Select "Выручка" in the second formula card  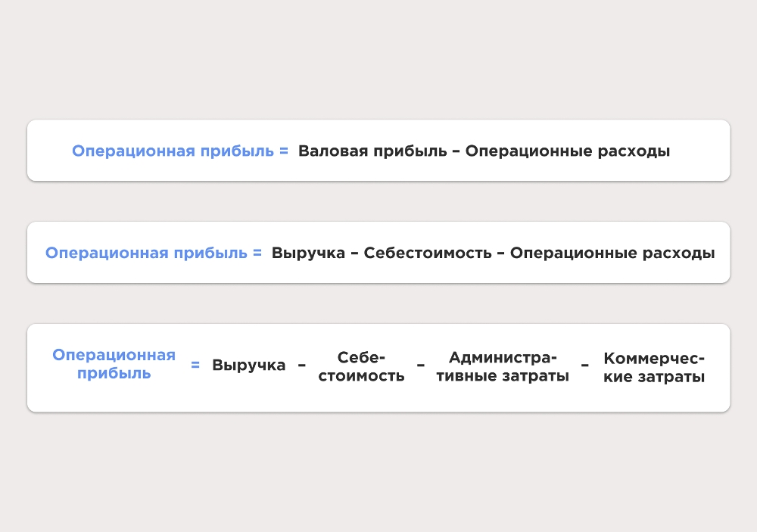tap(308, 253)
